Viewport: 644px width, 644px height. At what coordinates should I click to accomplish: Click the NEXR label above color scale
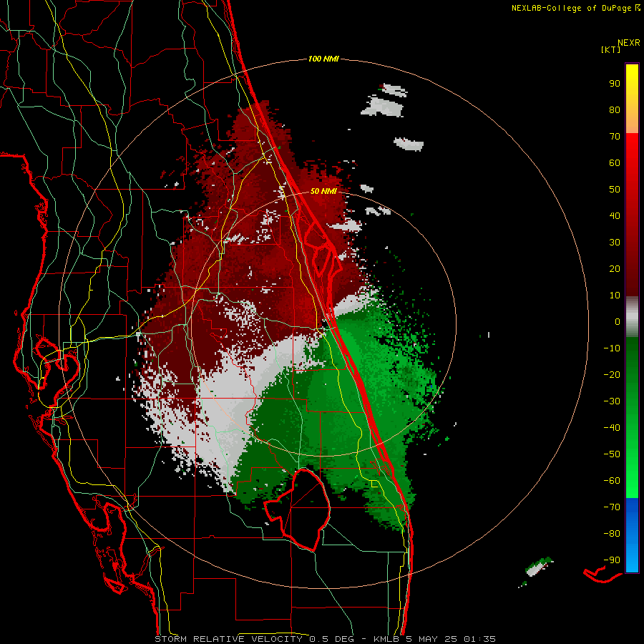click(x=629, y=43)
